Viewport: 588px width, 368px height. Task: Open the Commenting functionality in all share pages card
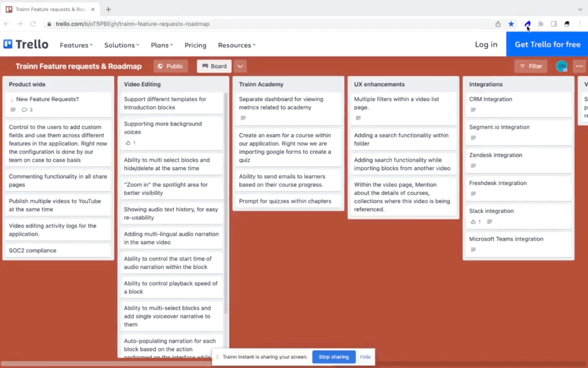pos(58,180)
